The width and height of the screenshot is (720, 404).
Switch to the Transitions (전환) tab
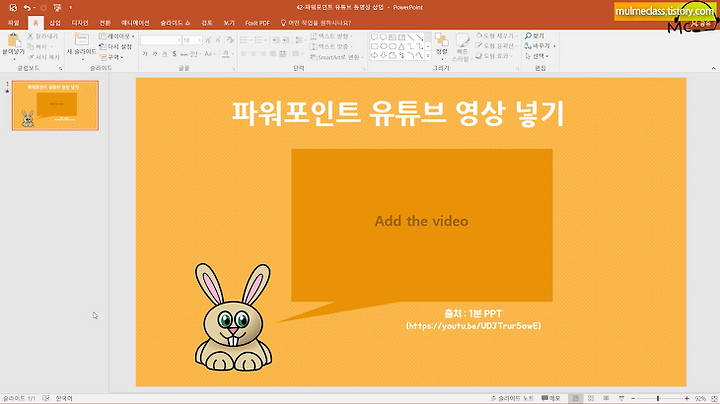point(105,23)
